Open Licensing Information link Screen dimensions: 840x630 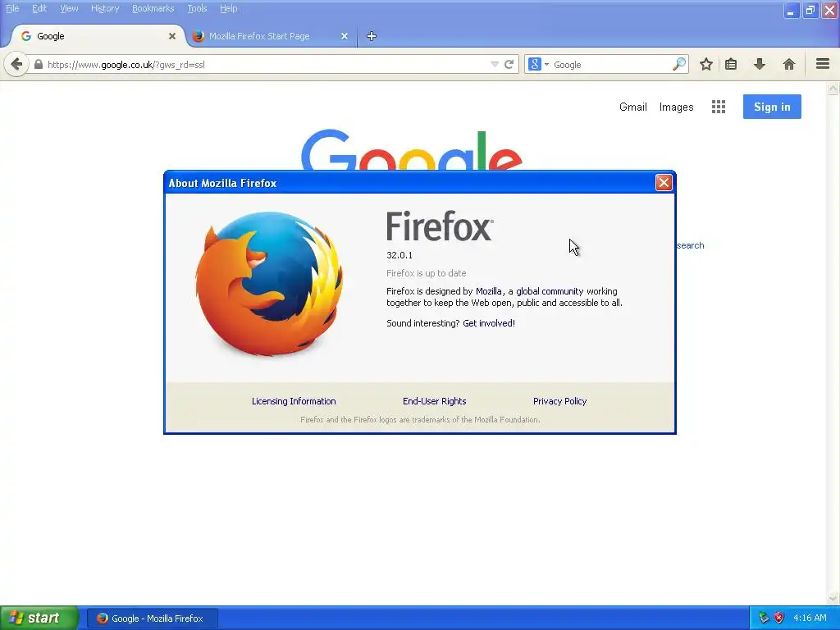(294, 401)
